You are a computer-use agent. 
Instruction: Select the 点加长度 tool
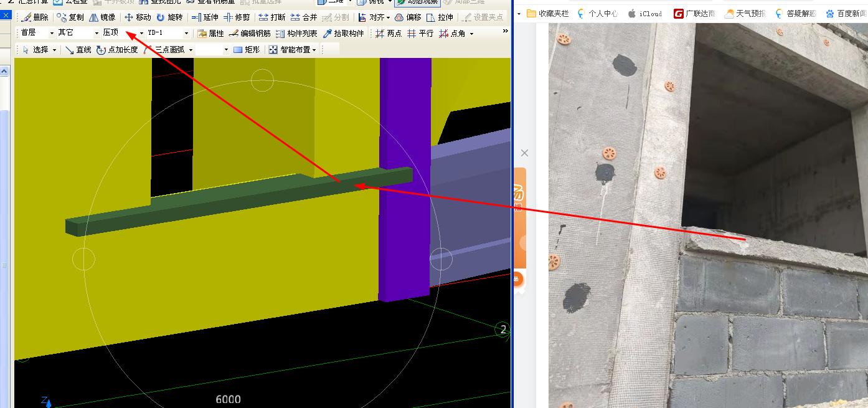coord(117,50)
